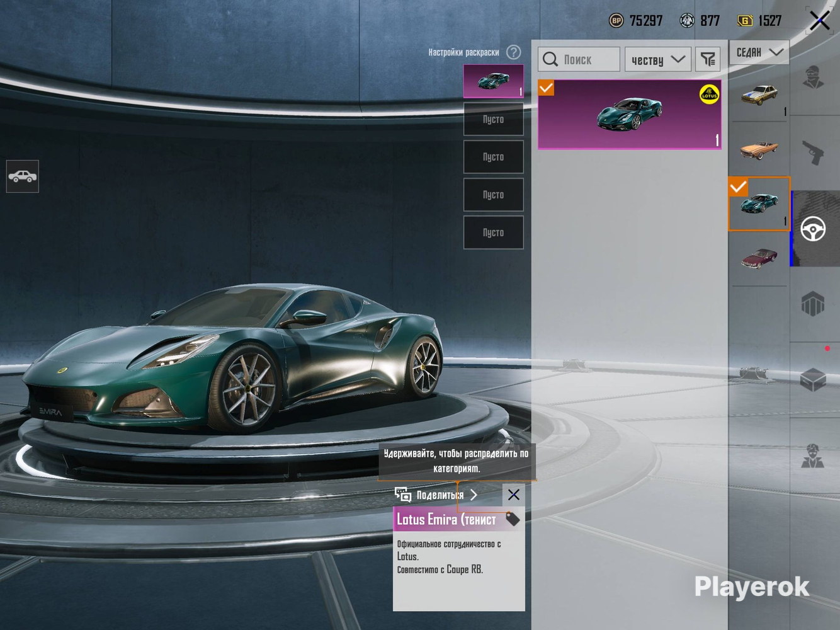Open the weapons category pistol icon

[814, 152]
